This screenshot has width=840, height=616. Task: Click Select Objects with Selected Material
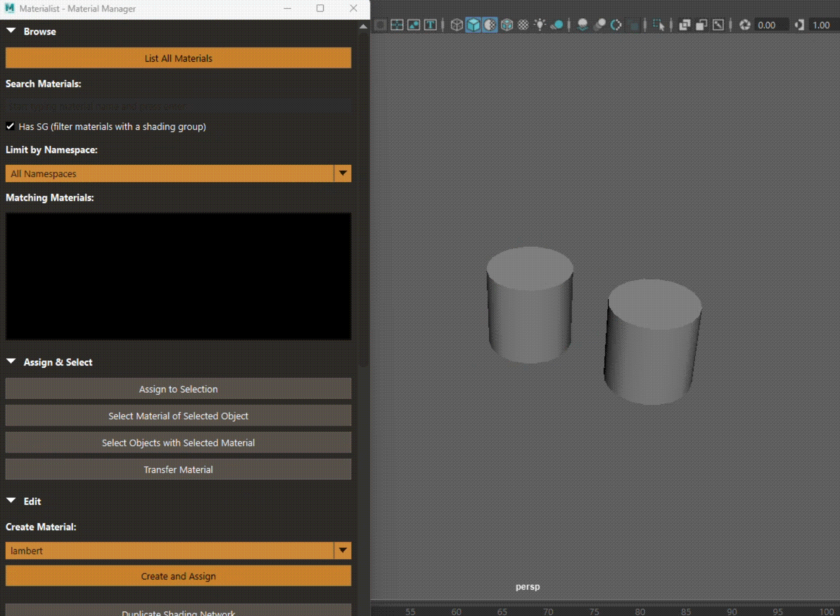[x=178, y=442]
